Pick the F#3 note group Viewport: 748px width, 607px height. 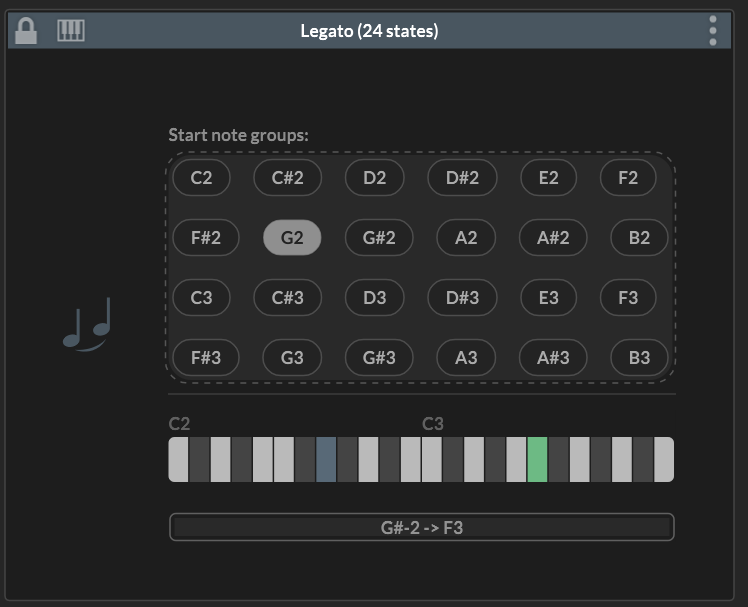click(x=206, y=358)
